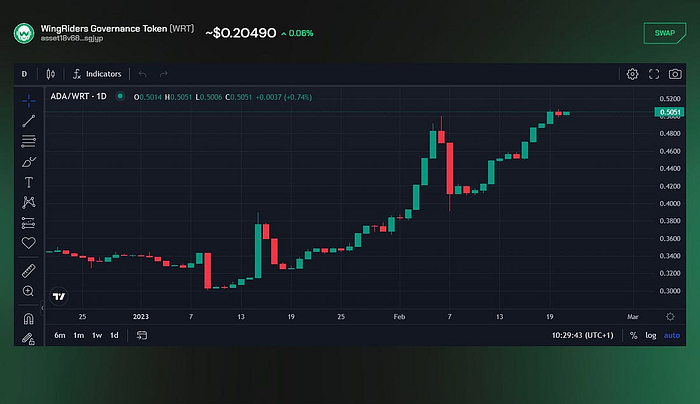Open chart settings gear
700x404 pixels.
point(632,74)
